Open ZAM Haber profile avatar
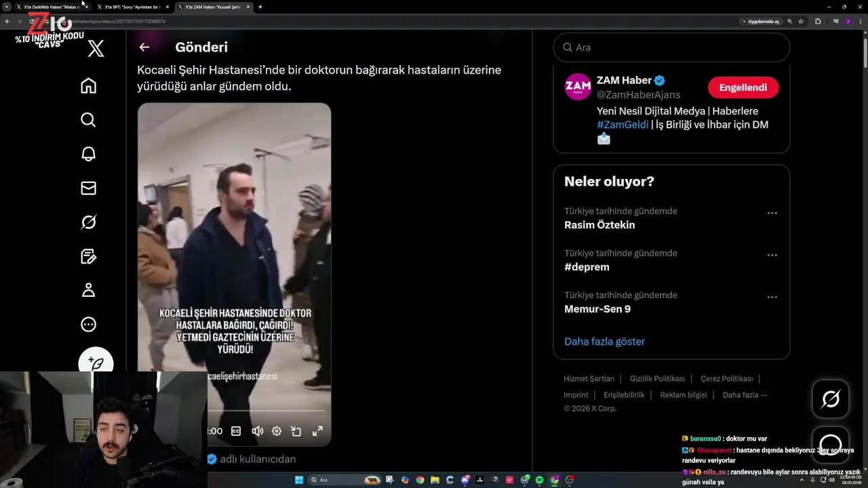 click(x=578, y=87)
